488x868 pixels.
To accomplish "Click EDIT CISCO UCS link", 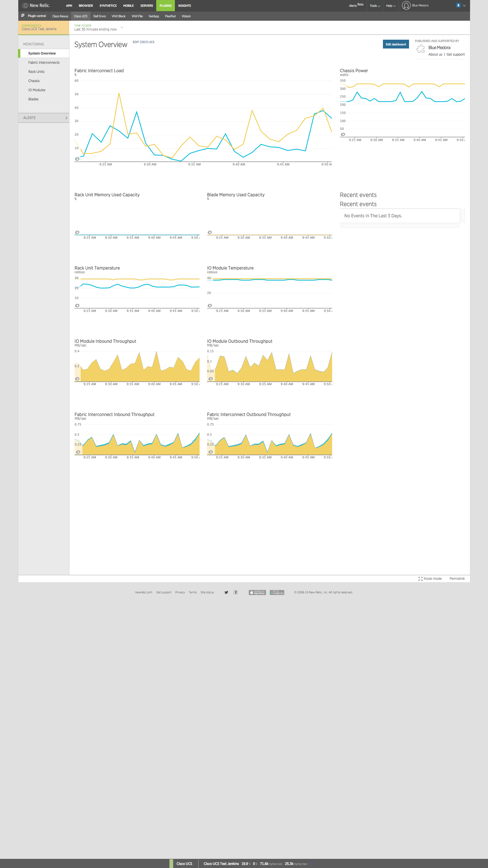I will click(144, 42).
